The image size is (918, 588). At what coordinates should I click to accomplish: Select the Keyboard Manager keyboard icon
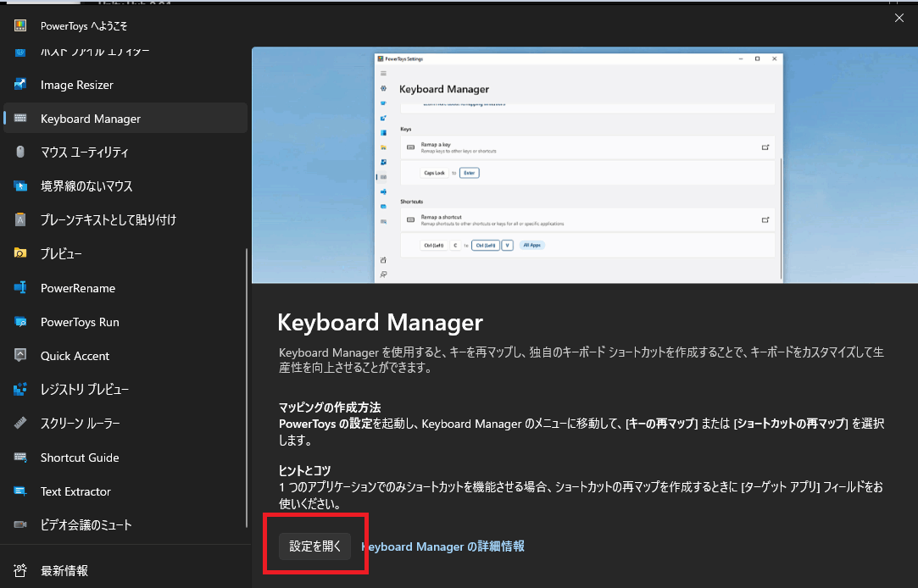click(19, 118)
